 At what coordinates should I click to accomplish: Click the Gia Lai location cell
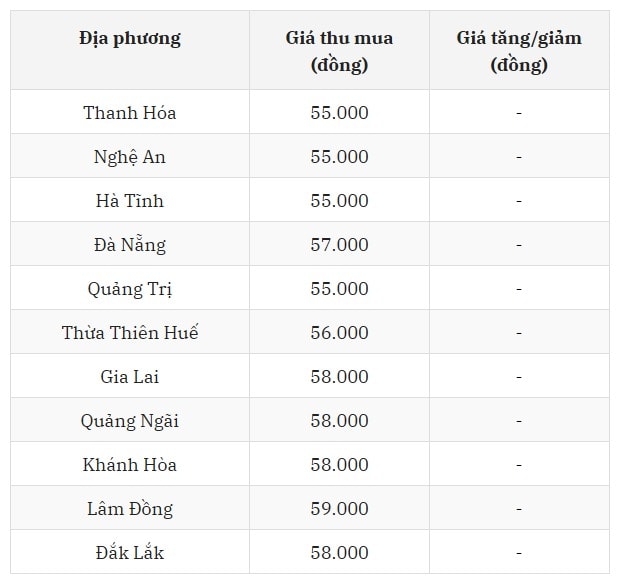(x=130, y=377)
